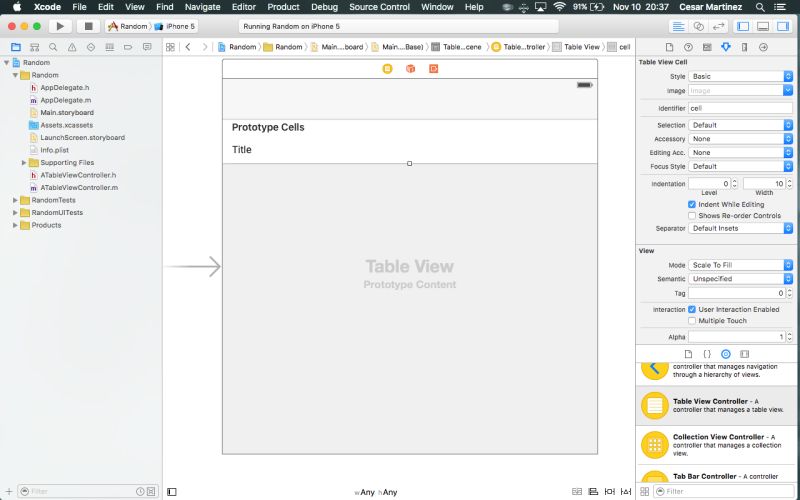The image size is (800, 500).
Task: Open the Test navigator
Action: point(91,47)
